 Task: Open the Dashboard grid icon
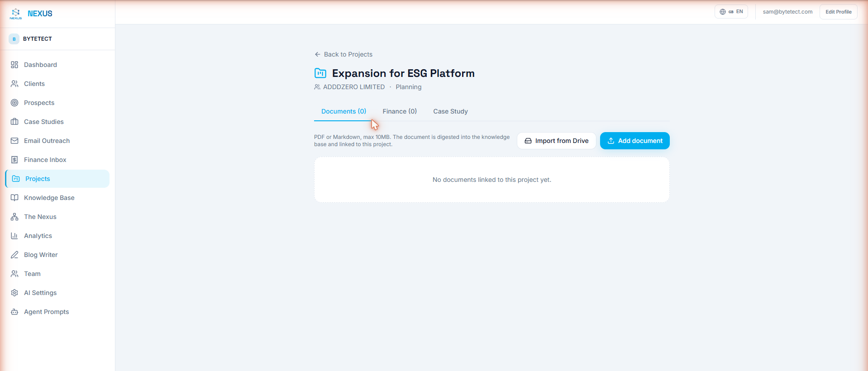click(x=14, y=65)
